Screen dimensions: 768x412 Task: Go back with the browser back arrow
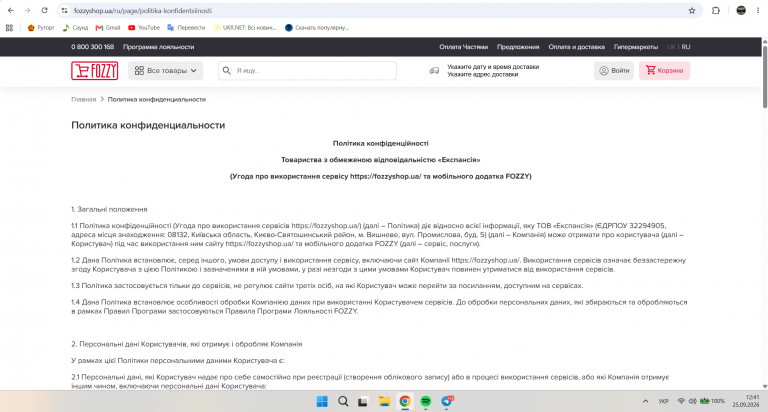coord(11,10)
